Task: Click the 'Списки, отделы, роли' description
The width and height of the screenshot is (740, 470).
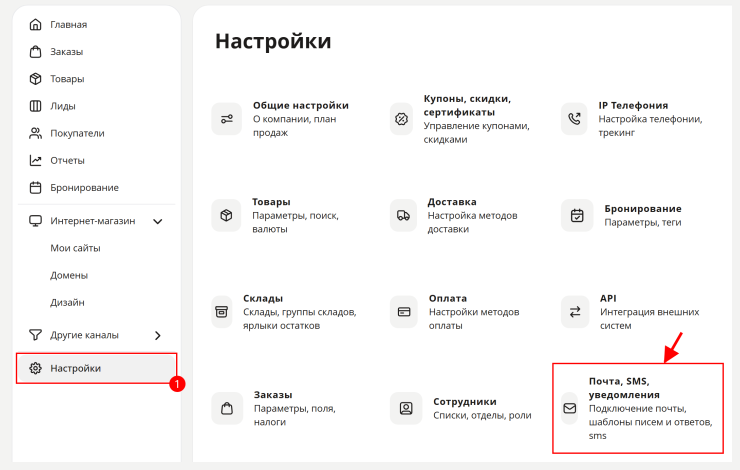Action: 482,415
